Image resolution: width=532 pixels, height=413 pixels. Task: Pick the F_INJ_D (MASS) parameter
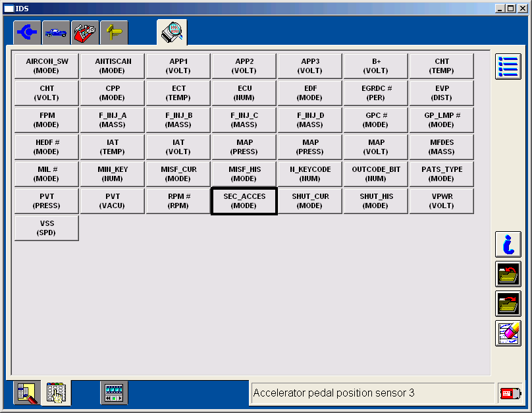310,120
